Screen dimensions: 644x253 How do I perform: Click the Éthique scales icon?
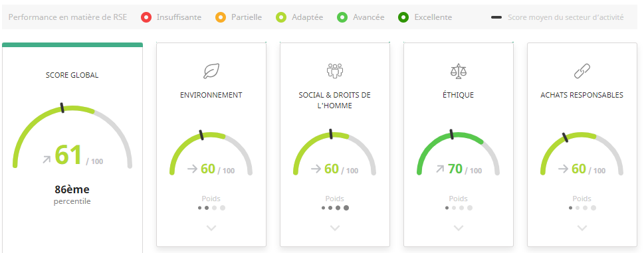pos(459,70)
